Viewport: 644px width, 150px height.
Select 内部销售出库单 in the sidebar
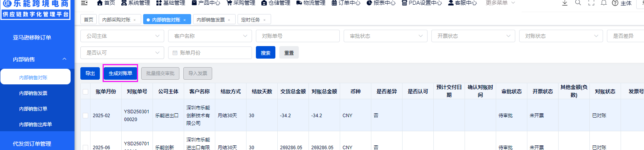(x=35, y=124)
